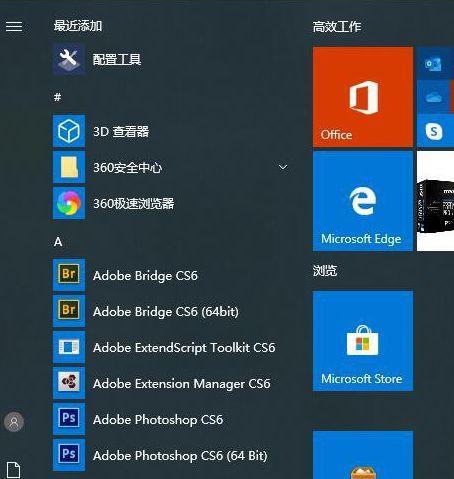
Task: Open the user account avatar icon
Action: coord(14,422)
